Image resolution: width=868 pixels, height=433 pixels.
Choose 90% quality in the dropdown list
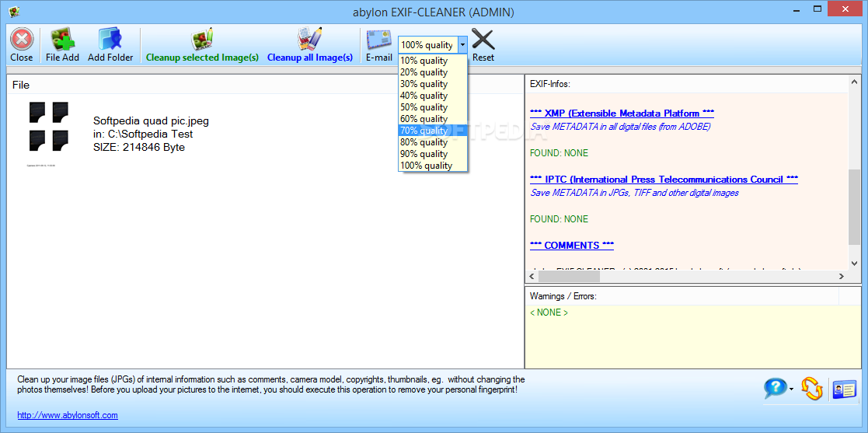[x=433, y=154]
